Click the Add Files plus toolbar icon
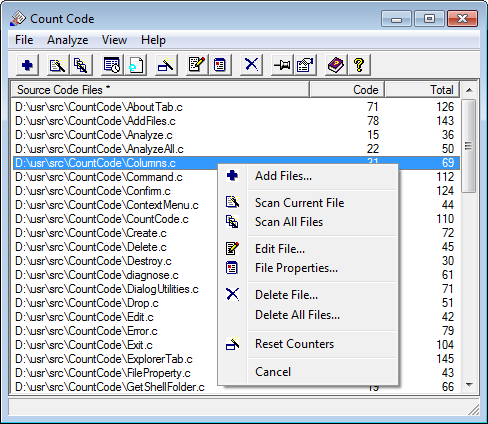 (x=27, y=65)
